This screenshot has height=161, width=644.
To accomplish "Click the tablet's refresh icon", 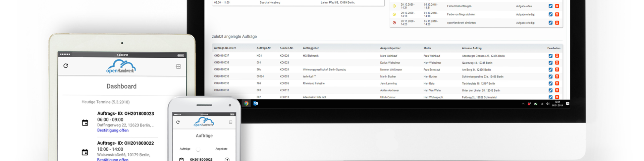I will (x=66, y=66).
